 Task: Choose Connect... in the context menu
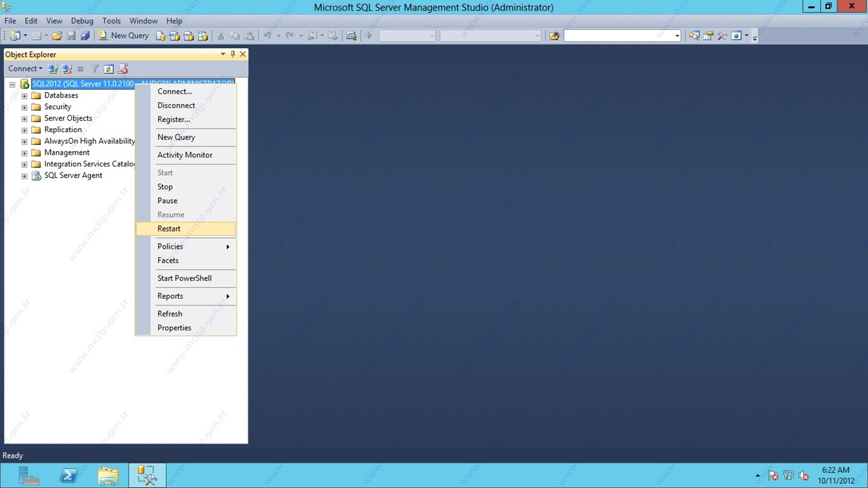pyautogui.click(x=186, y=91)
